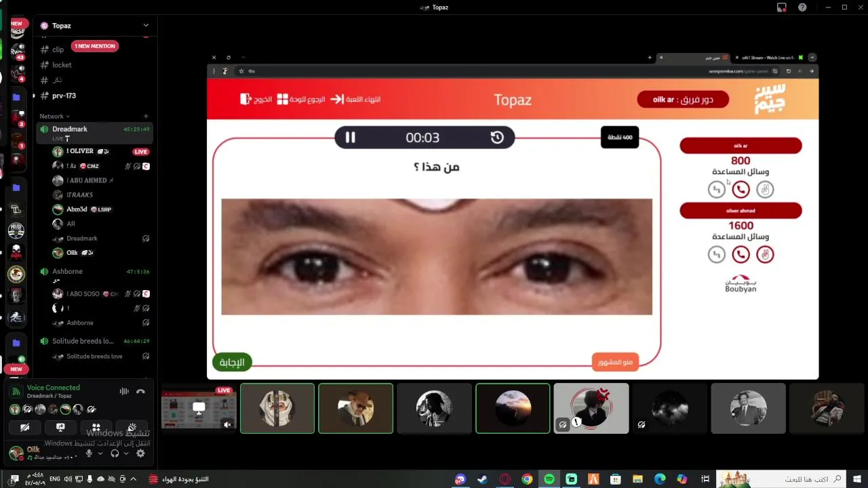Open Discord inbox icon in title bar

[x=782, y=7]
